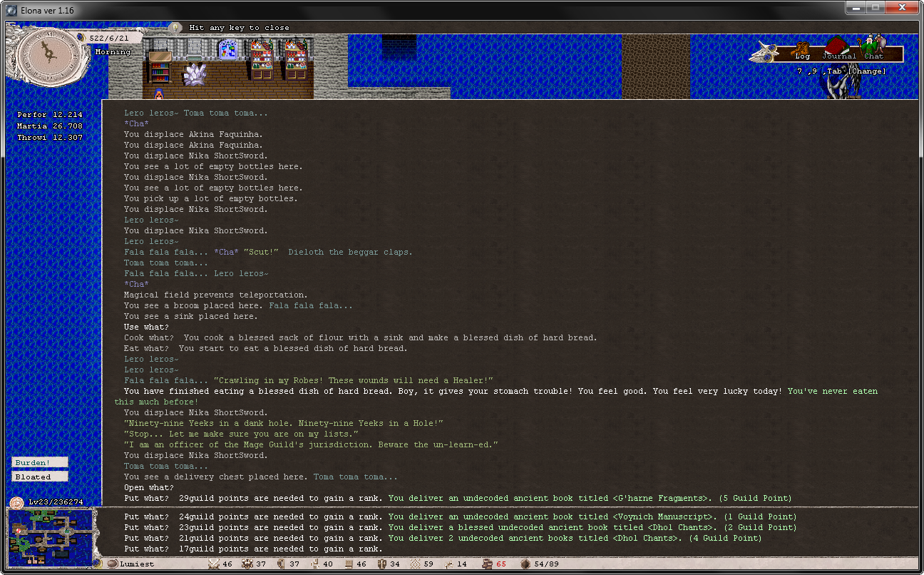Click the "Use what?" log line

pyautogui.click(x=147, y=327)
